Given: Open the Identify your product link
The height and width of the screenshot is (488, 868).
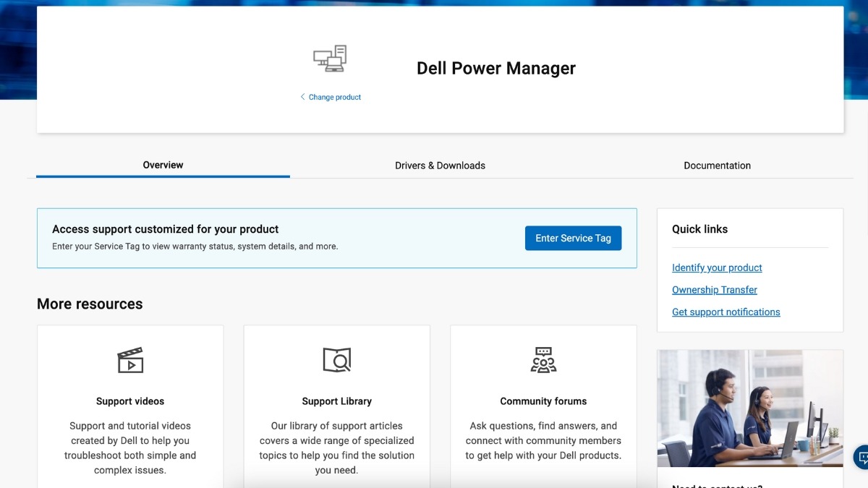Looking at the screenshot, I should coord(717,267).
